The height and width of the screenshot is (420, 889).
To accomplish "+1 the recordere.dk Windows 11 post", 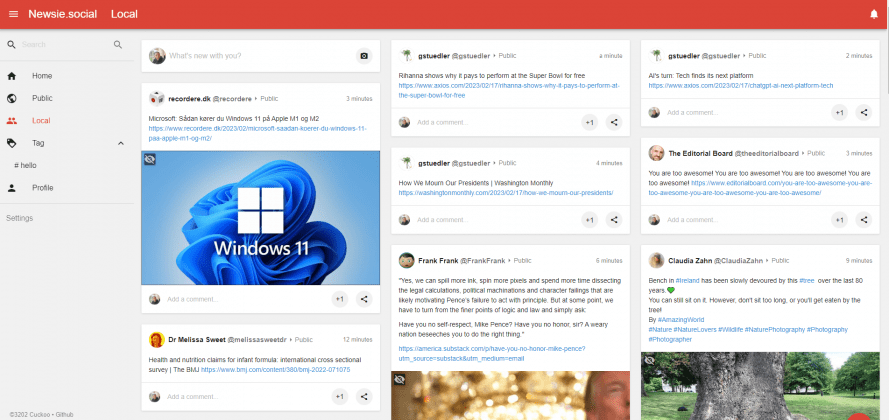I will click(340, 299).
